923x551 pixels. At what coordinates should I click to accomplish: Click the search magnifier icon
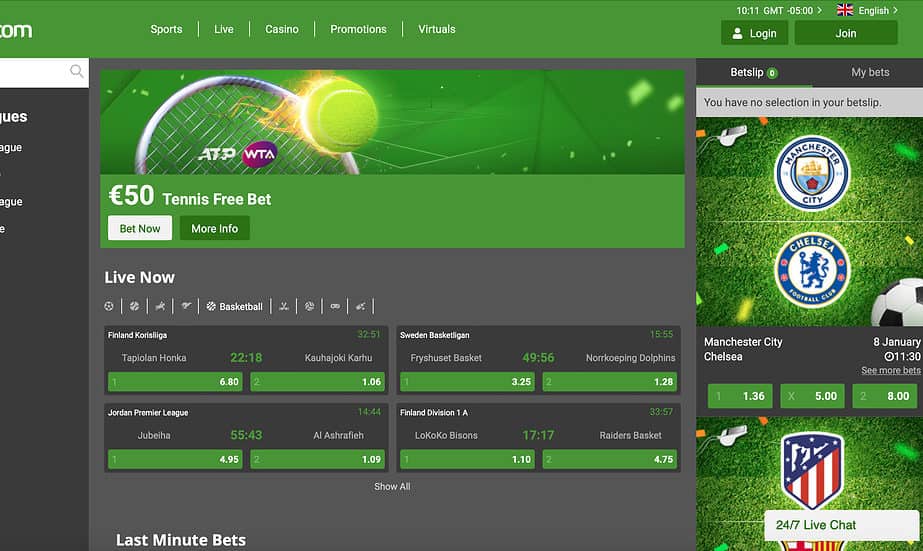pos(77,71)
